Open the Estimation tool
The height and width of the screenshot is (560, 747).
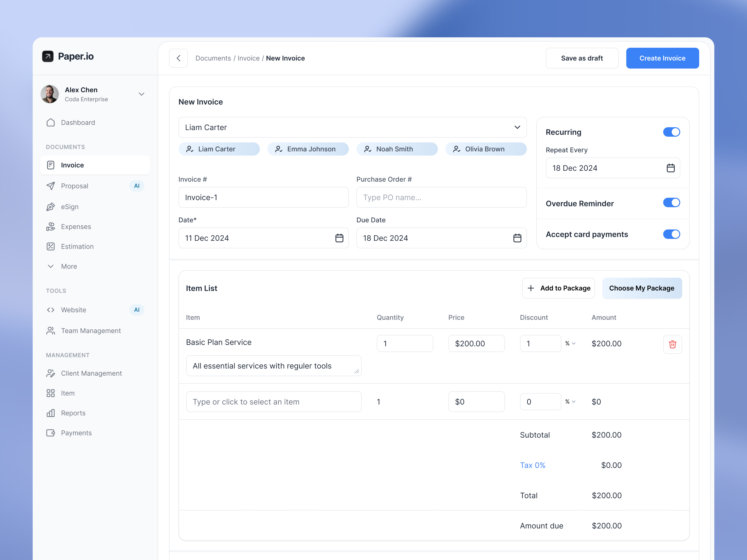point(77,246)
